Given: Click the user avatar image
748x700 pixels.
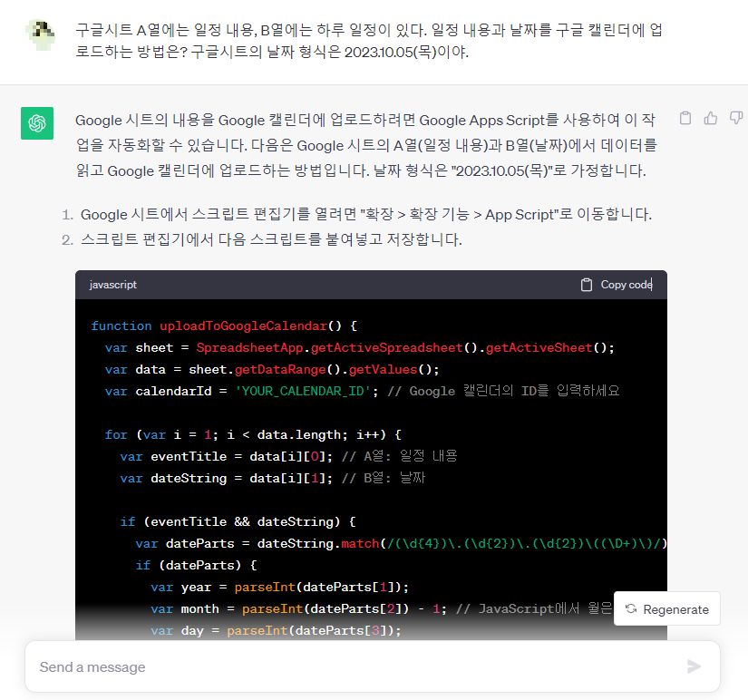Looking at the screenshot, I should point(41,34).
